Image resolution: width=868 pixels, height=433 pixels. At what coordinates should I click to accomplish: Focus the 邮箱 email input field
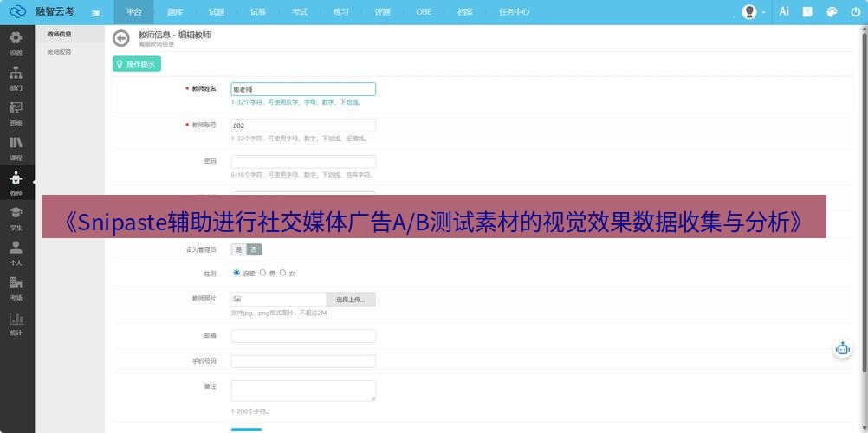(x=303, y=336)
